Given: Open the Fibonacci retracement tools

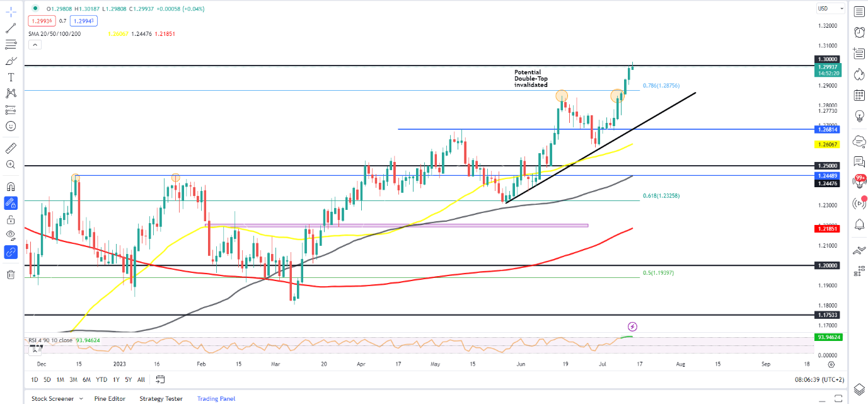Looking at the screenshot, I should tap(11, 45).
